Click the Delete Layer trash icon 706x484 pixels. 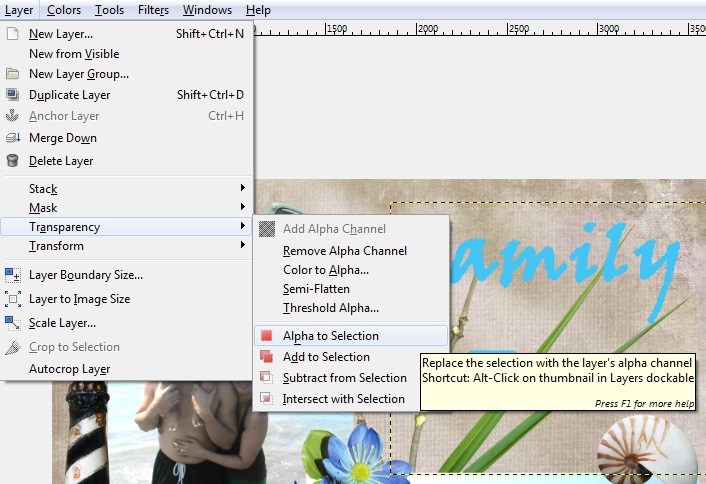point(13,161)
